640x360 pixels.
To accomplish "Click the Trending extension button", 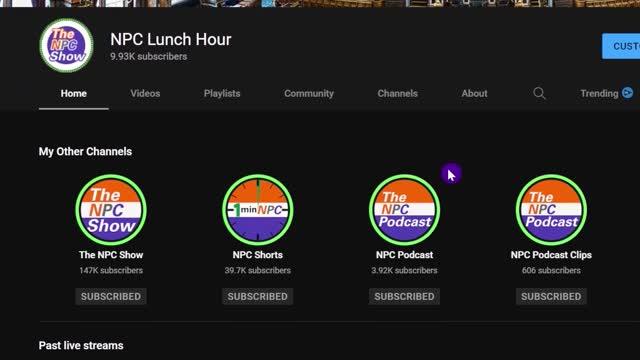I will [607, 93].
